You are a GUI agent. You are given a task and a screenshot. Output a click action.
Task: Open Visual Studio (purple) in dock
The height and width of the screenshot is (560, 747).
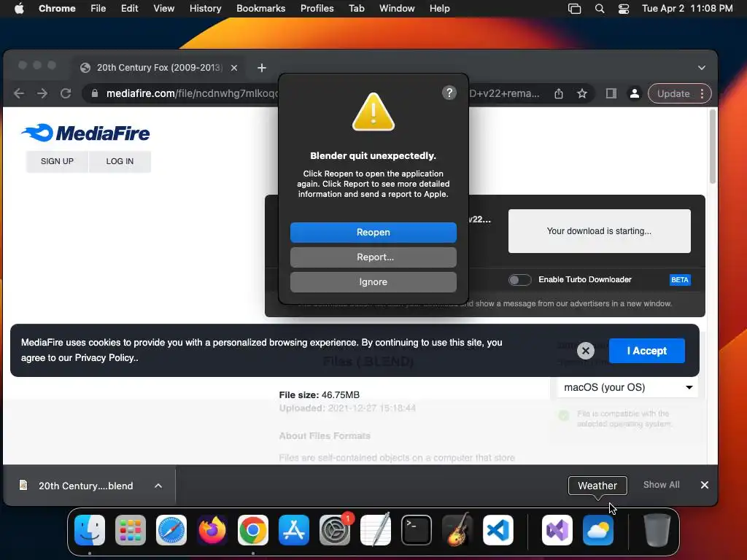(557, 530)
